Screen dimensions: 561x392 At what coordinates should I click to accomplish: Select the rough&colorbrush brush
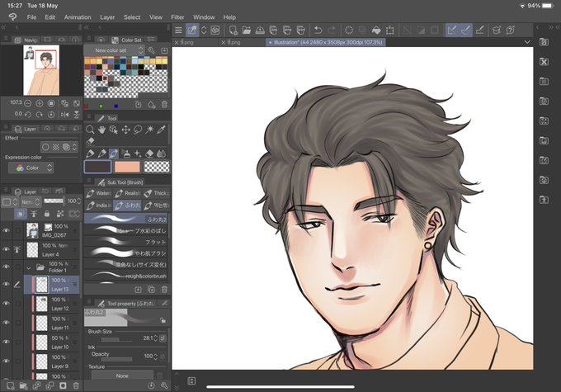click(125, 276)
